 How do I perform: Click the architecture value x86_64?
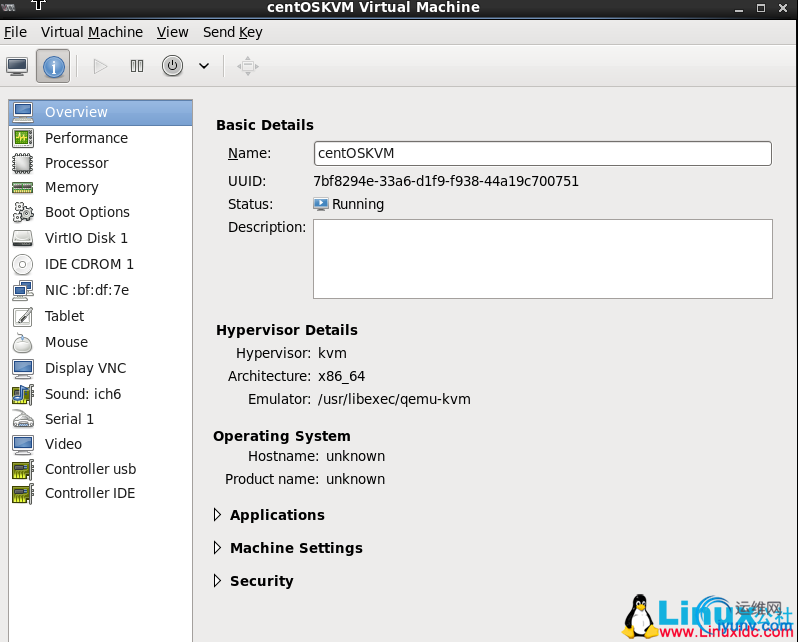(341, 376)
